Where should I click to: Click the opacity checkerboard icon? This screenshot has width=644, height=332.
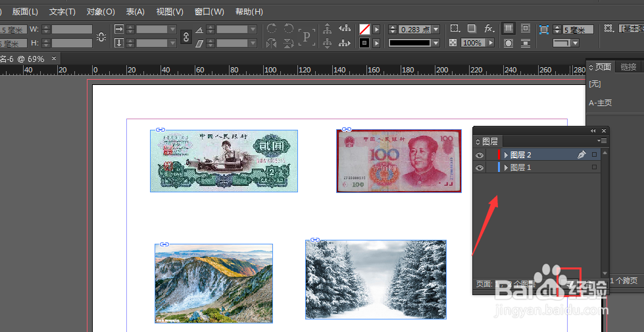[453, 43]
